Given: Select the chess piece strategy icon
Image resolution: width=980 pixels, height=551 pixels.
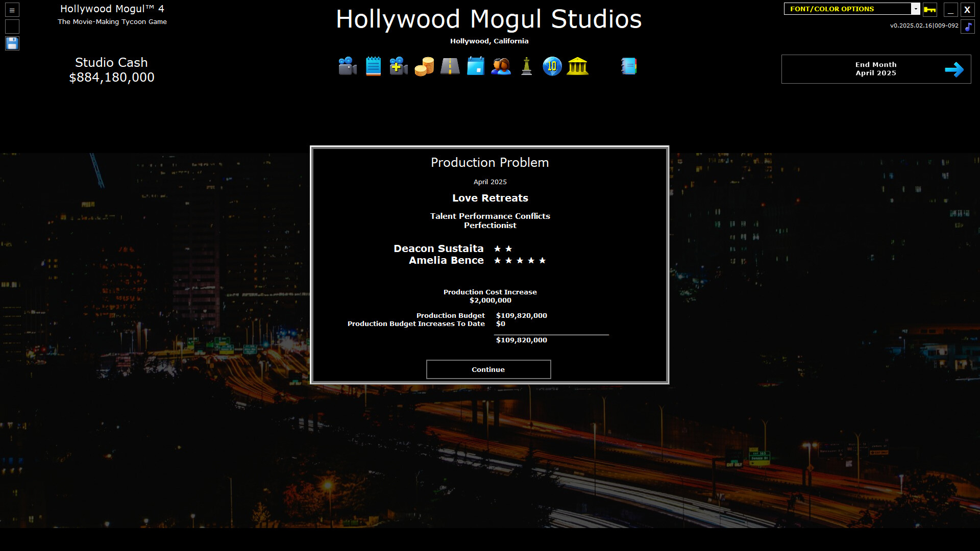Looking at the screenshot, I should pyautogui.click(x=526, y=66).
